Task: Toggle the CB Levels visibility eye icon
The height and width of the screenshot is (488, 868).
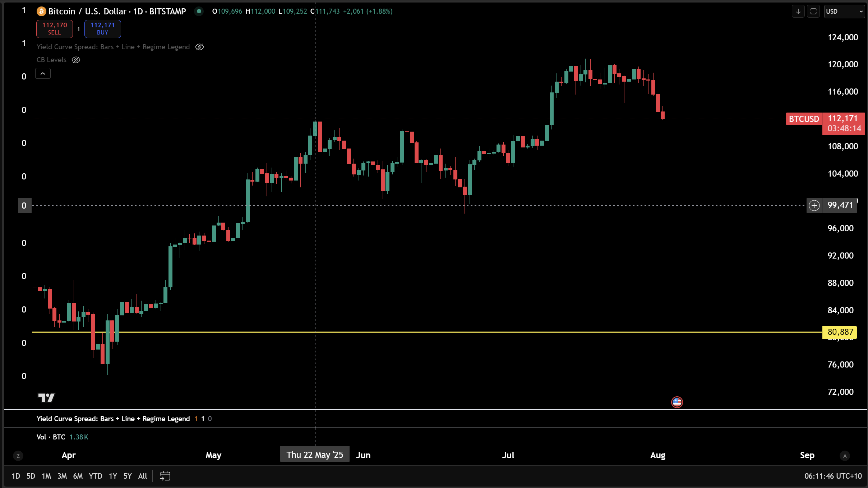Action: click(x=76, y=60)
